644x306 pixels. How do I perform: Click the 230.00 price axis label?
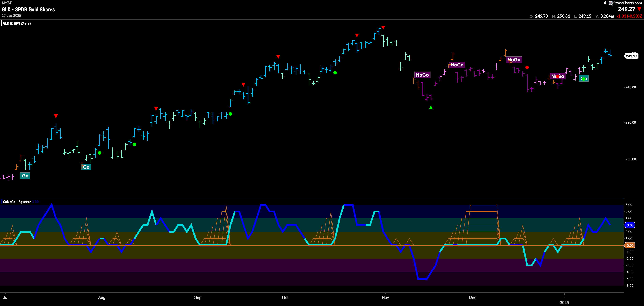point(631,122)
